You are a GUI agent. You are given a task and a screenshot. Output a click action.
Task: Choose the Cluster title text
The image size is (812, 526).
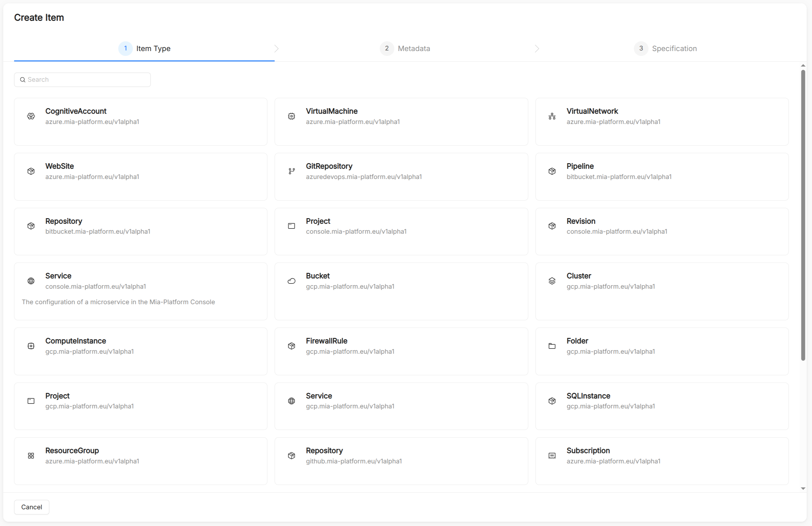click(579, 276)
